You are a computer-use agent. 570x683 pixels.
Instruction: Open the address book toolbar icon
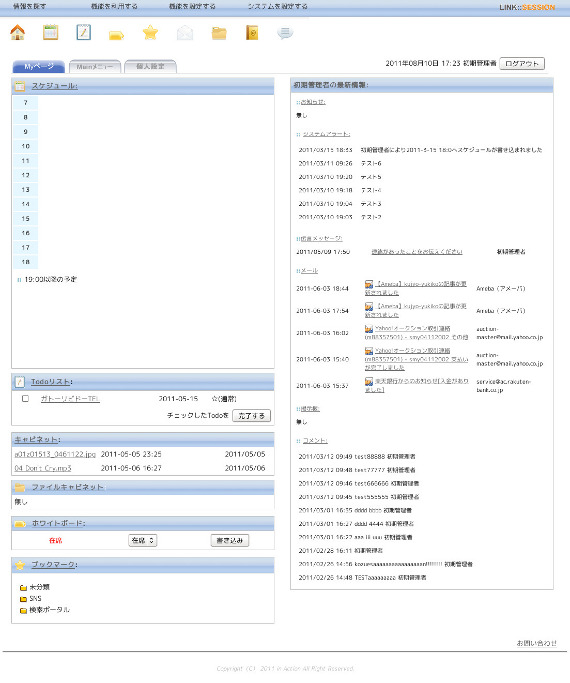(252, 33)
